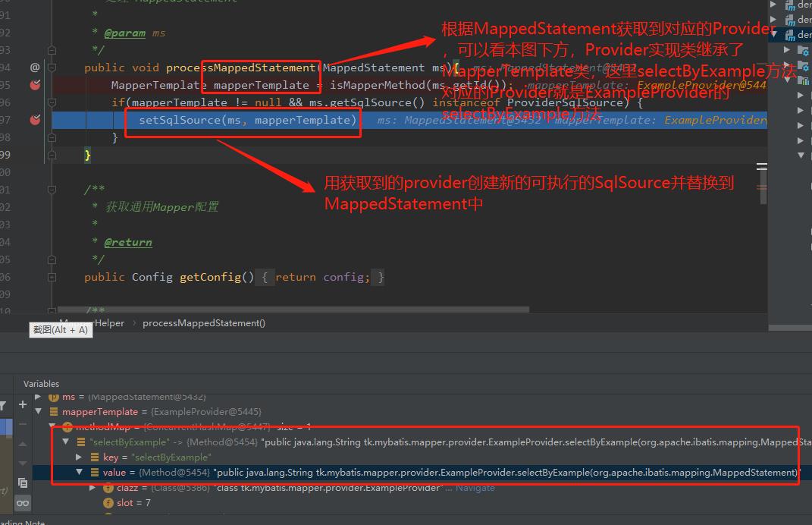Click the object icon beside value

coord(95,472)
